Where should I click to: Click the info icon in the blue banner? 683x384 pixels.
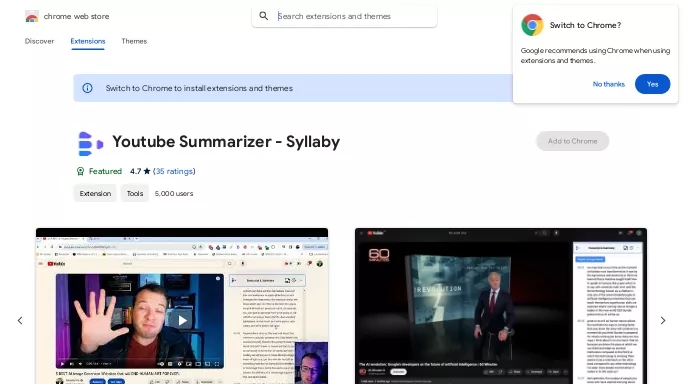click(88, 88)
